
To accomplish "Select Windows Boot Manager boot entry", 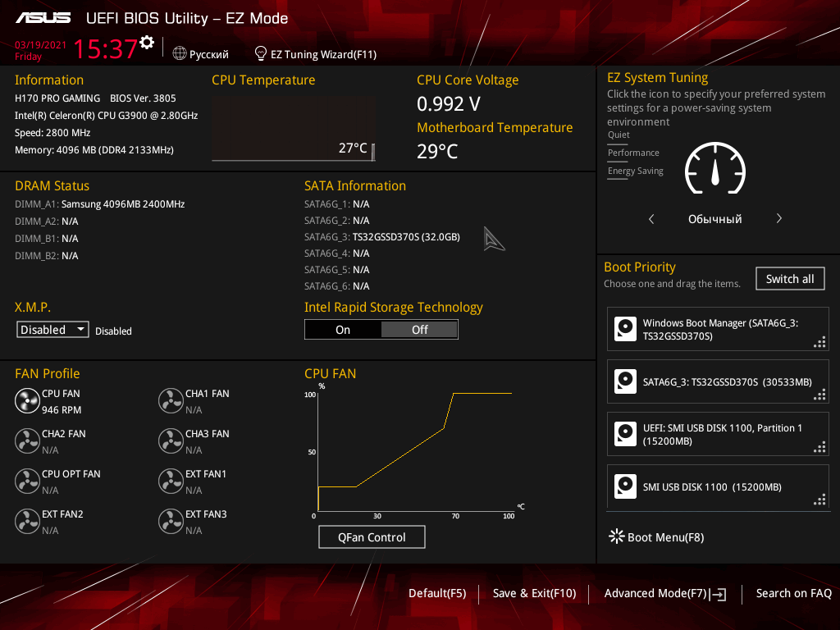I will [718, 329].
